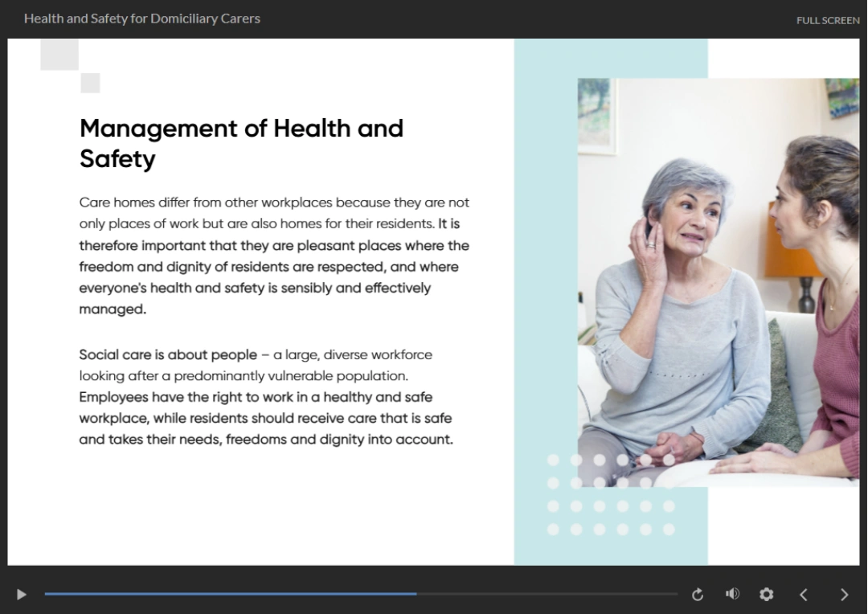Click the course title Health and Safety for Domiciliary Carers

[x=142, y=18]
